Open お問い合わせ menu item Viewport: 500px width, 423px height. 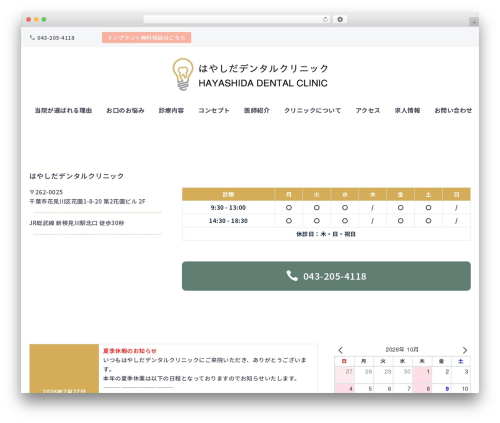pos(453,110)
